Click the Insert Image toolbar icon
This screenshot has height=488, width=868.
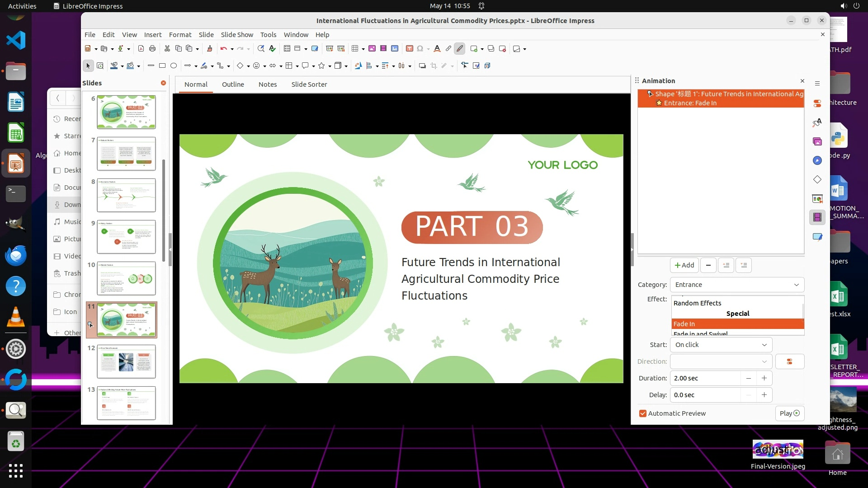(372, 49)
